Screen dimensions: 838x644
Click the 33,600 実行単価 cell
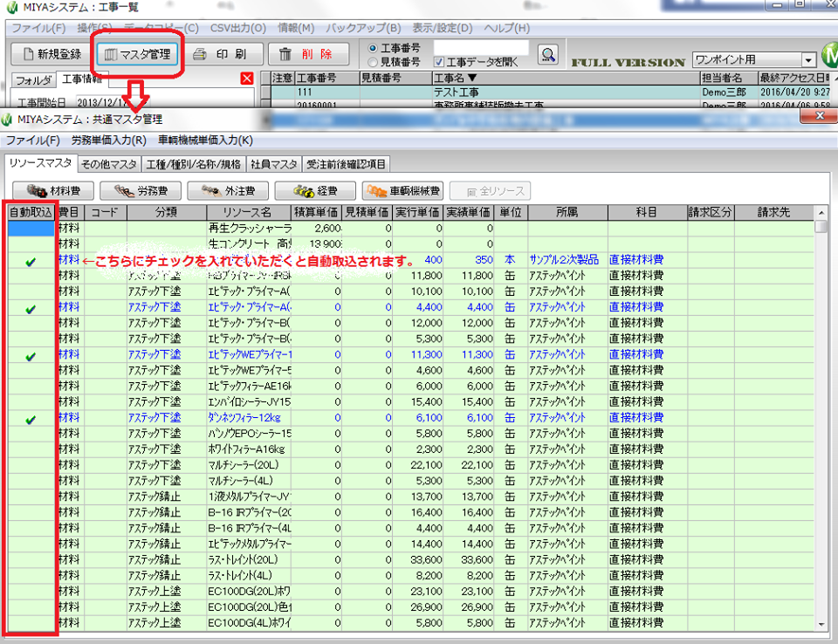(418, 559)
